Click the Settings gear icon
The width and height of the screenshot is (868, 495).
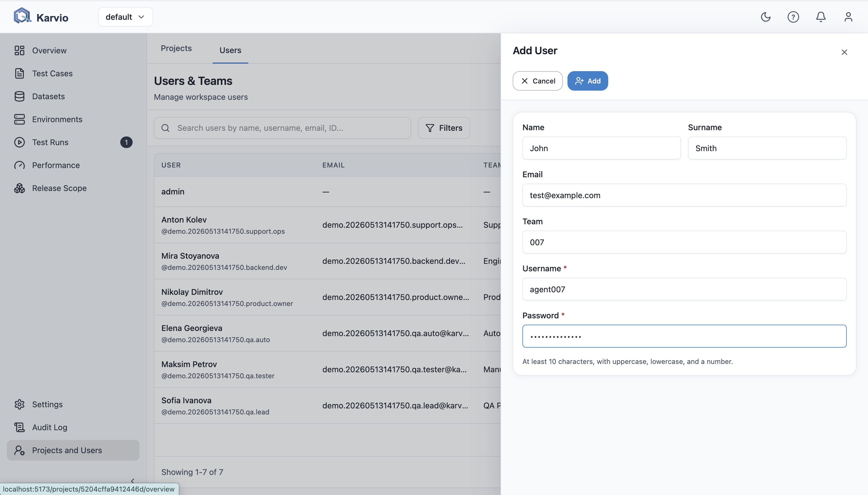coord(20,404)
